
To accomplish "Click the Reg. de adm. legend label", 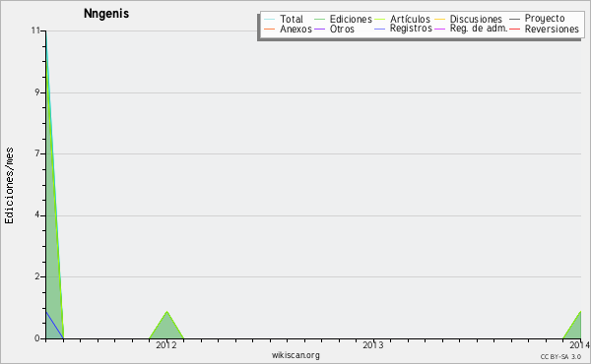I will click(479, 29).
